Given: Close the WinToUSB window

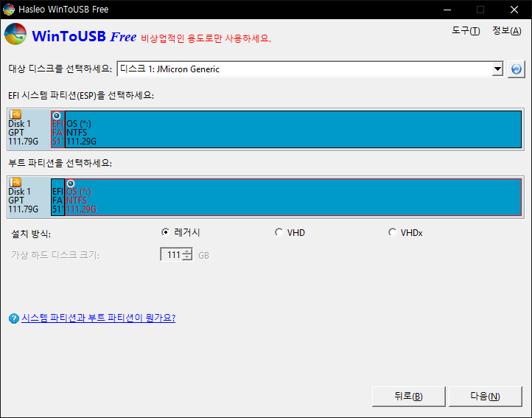Looking at the screenshot, I should pyautogui.click(x=514, y=10).
